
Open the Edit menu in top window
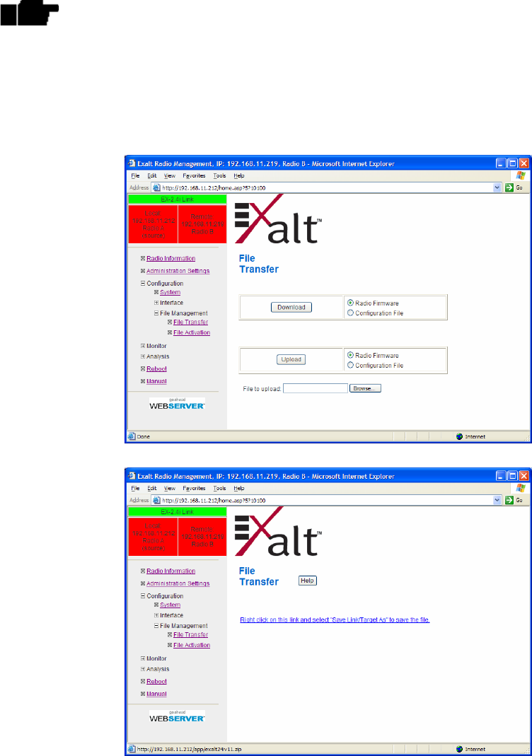point(152,175)
